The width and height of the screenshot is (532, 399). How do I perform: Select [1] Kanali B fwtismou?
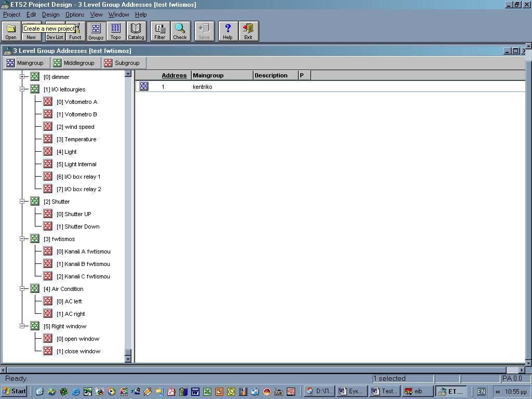83,264
